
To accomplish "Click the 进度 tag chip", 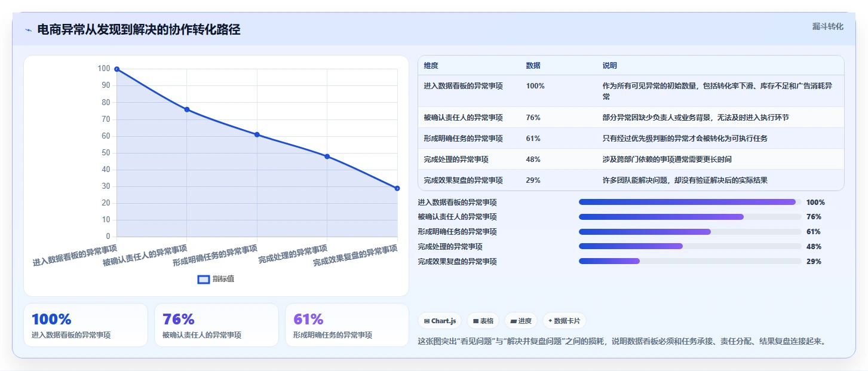I will coord(521,321).
